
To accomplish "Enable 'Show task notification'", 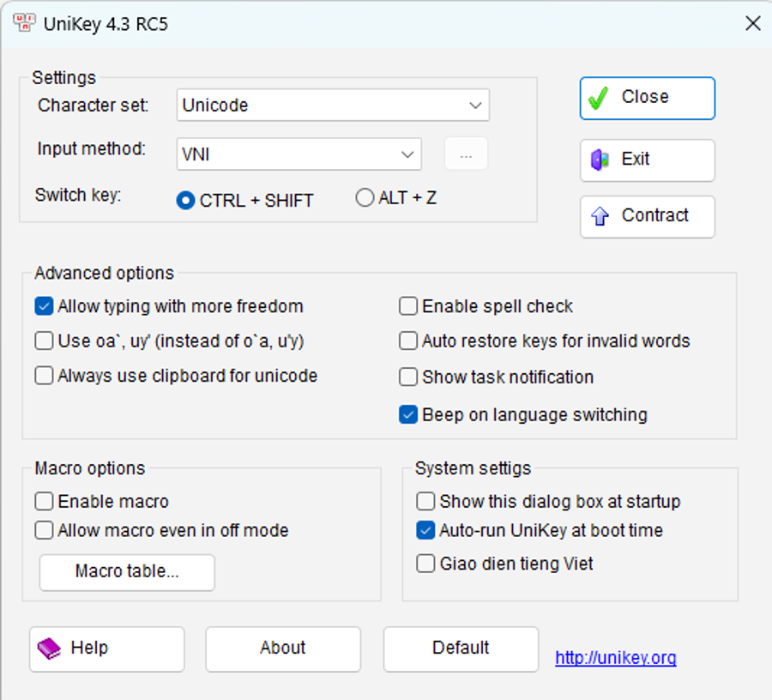I will [x=408, y=377].
